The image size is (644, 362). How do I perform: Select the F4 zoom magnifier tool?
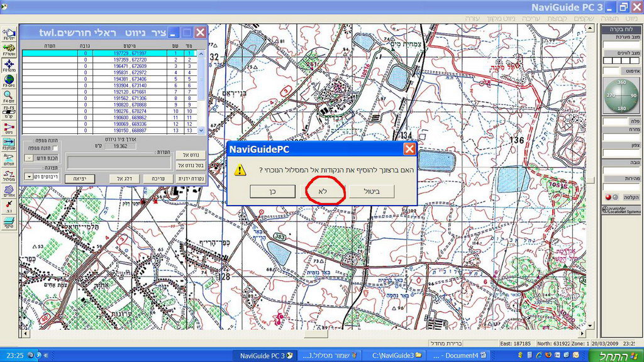pyautogui.click(x=9, y=97)
